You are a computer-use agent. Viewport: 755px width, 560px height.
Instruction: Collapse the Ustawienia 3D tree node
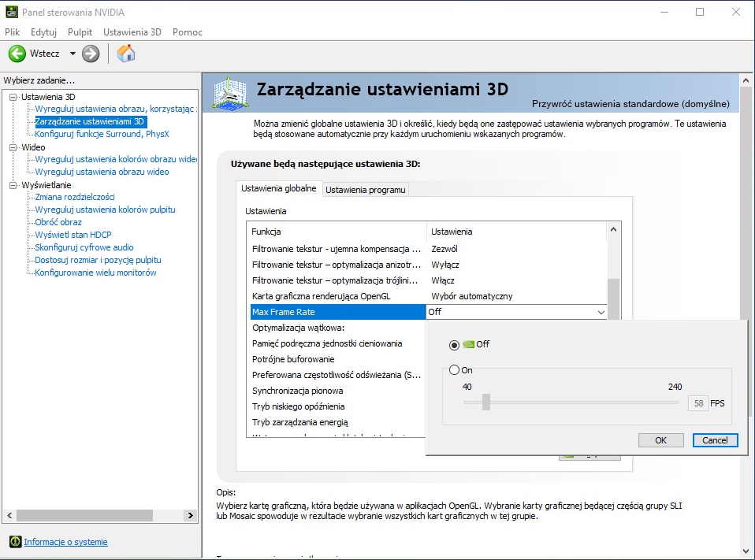click(x=13, y=97)
